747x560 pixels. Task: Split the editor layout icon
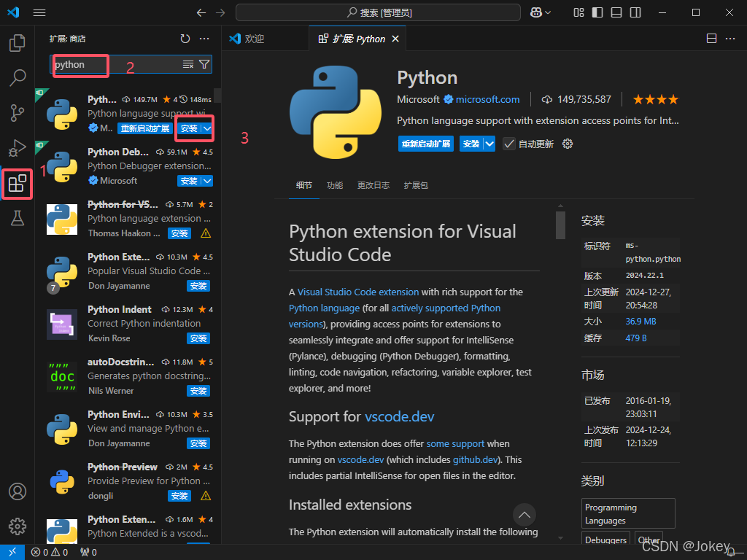pyautogui.click(x=711, y=39)
